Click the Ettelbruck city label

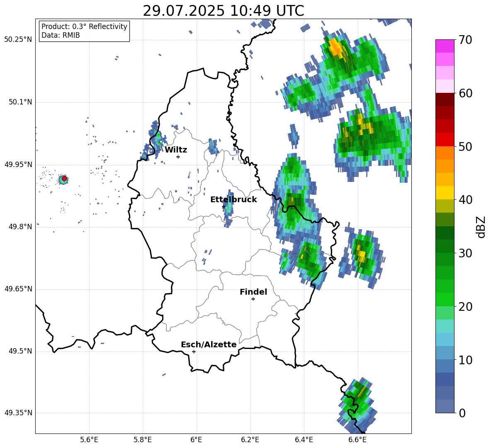point(233,200)
